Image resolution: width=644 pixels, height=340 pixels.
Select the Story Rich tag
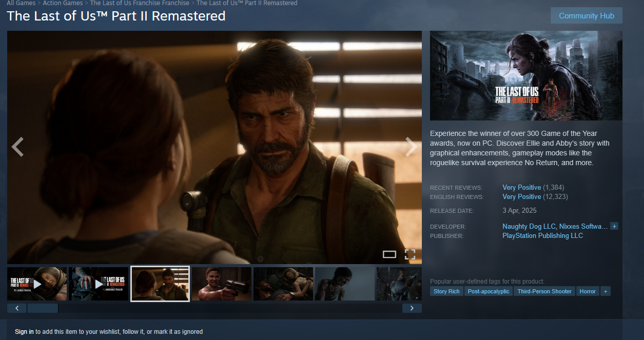pos(446,291)
